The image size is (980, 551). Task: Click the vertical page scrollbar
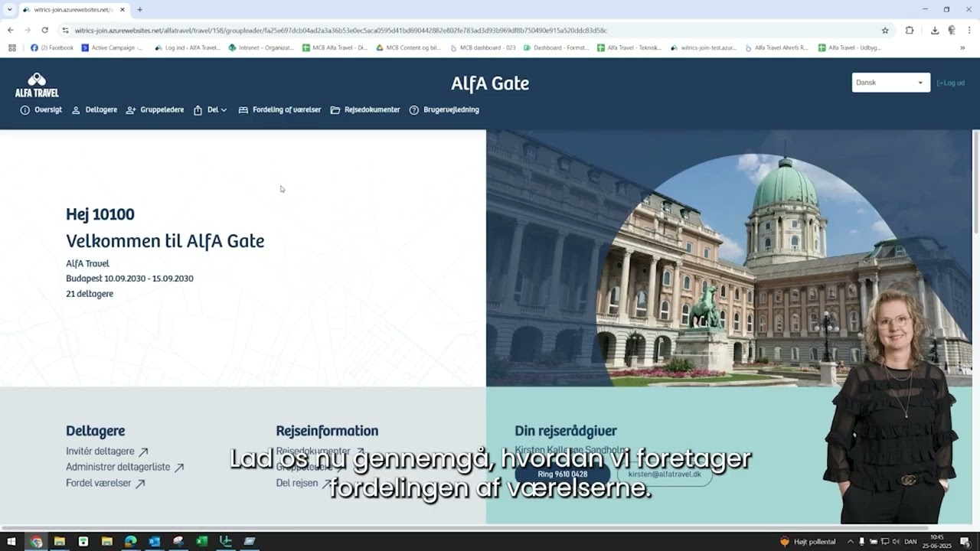pos(975,182)
